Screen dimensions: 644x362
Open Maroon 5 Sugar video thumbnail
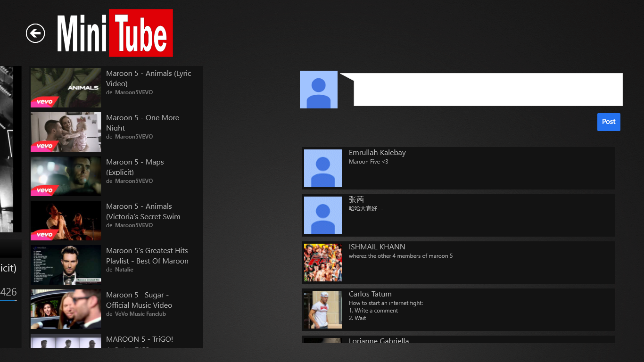point(66,309)
